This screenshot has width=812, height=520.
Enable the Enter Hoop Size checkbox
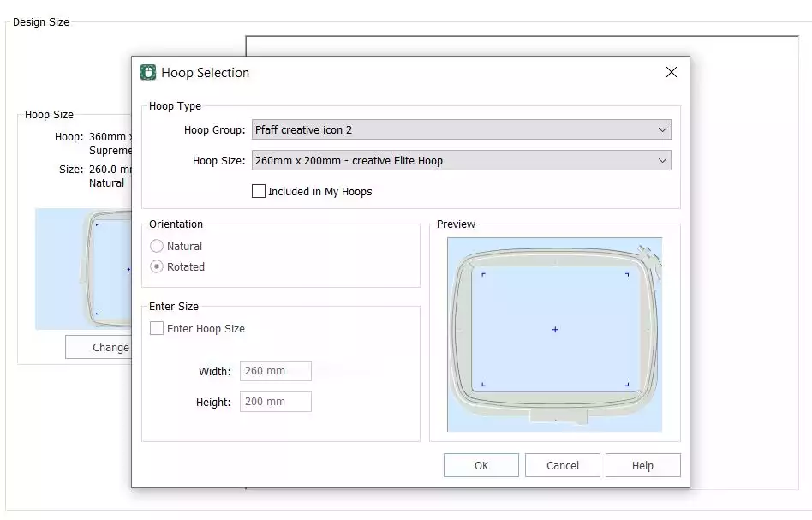(157, 328)
